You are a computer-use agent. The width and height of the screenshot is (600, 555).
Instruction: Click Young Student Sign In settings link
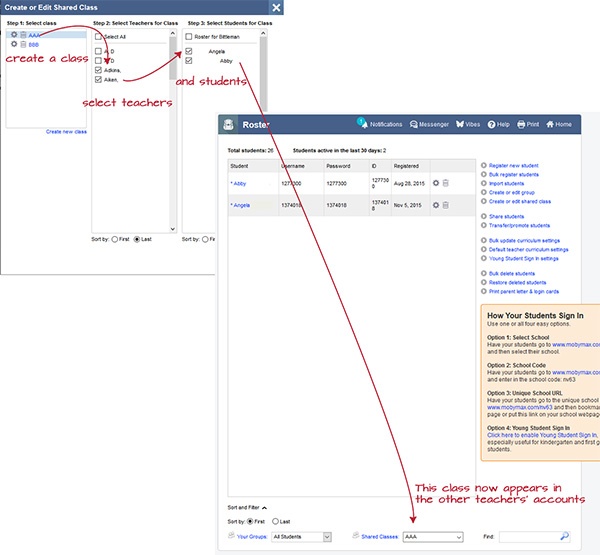coord(523,259)
